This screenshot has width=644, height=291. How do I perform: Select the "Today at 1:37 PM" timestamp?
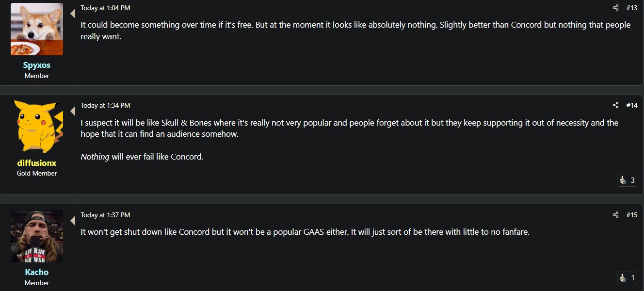tap(105, 215)
